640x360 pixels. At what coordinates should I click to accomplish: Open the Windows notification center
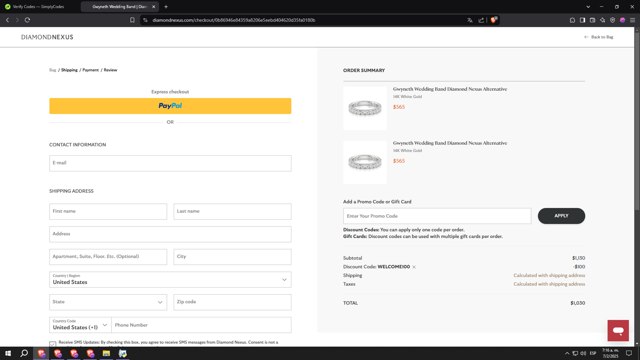tap(629, 353)
